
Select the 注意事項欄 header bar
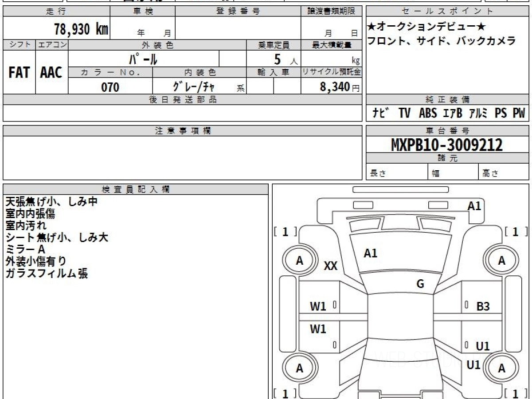182,131
